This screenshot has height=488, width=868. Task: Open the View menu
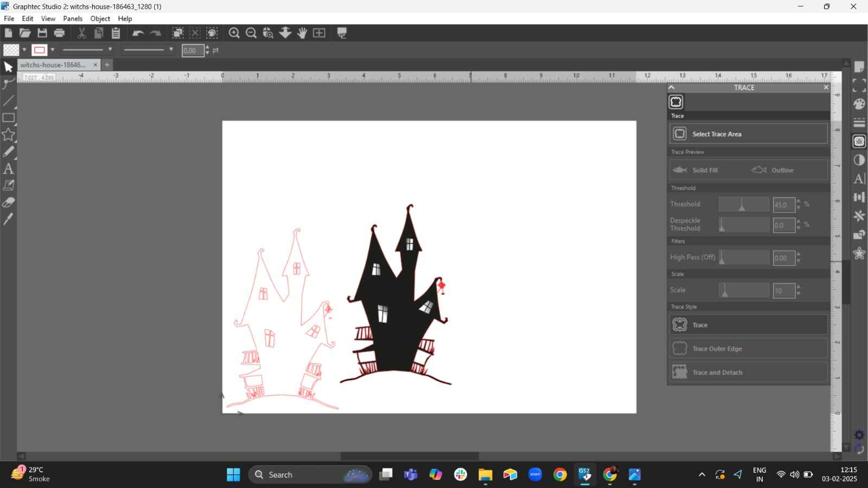tap(48, 18)
